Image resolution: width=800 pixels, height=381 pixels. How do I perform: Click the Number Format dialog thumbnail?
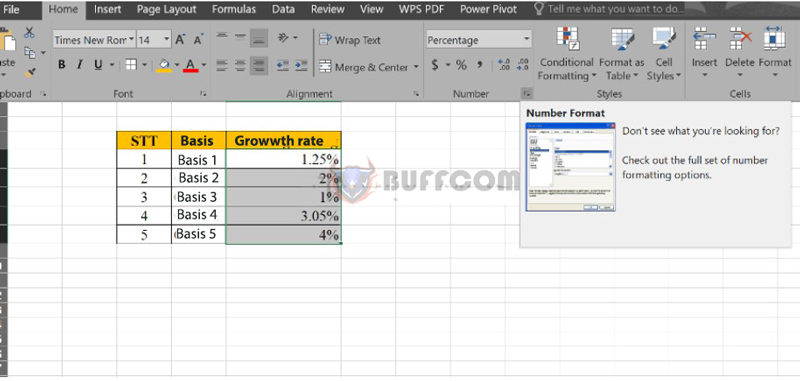click(570, 167)
